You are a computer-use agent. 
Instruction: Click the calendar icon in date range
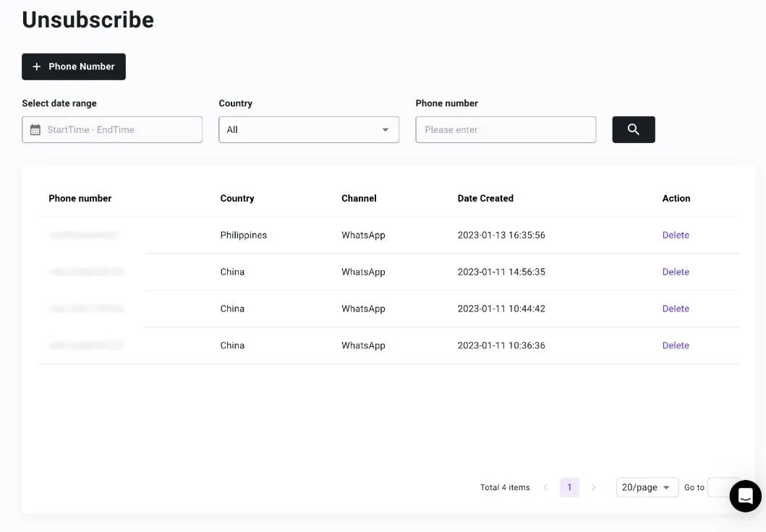click(35, 130)
